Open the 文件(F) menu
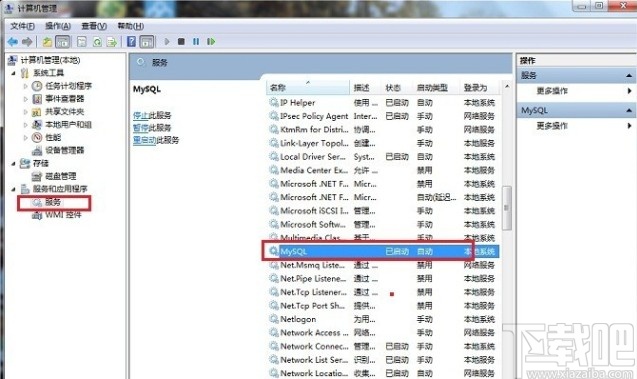Screen dimensions: 637x379 pyautogui.click(x=22, y=26)
